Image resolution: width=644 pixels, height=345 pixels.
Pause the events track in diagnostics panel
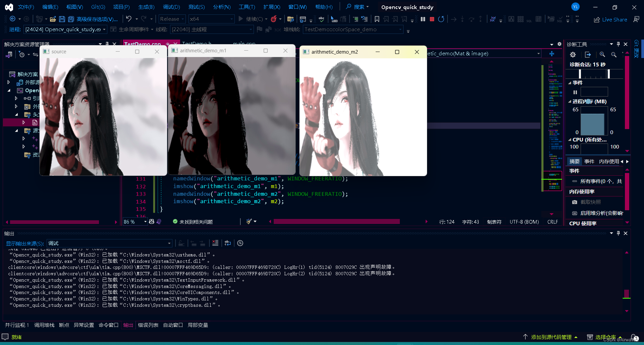[x=575, y=92]
